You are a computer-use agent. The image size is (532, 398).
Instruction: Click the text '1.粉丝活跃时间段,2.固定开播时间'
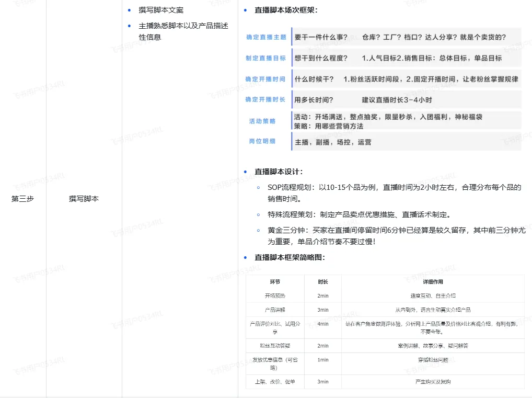point(399,79)
